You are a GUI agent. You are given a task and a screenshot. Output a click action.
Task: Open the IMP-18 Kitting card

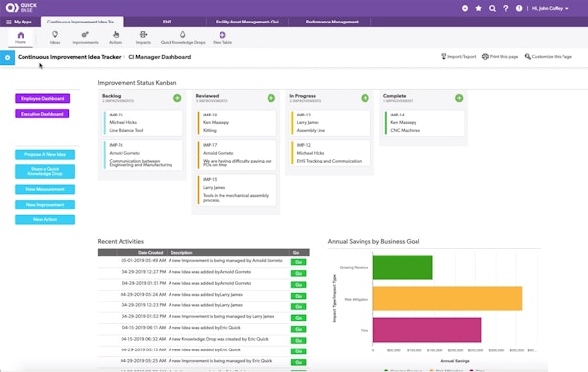click(x=236, y=122)
